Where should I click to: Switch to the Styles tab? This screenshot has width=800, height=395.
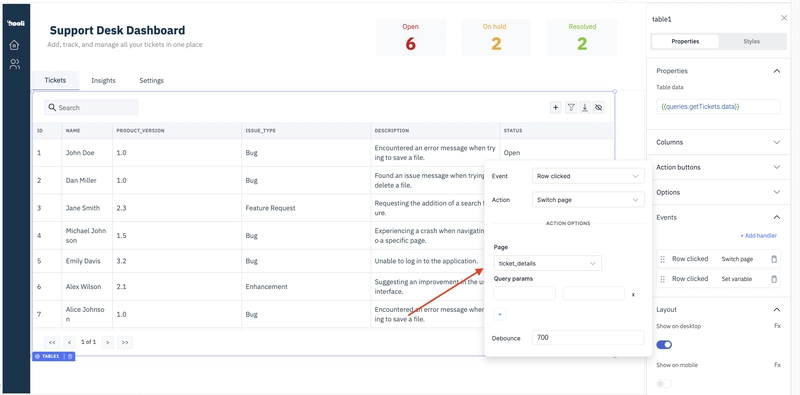752,41
